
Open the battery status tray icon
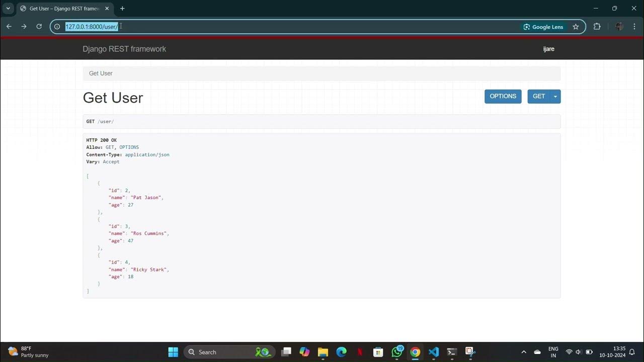pyautogui.click(x=589, y=352)
